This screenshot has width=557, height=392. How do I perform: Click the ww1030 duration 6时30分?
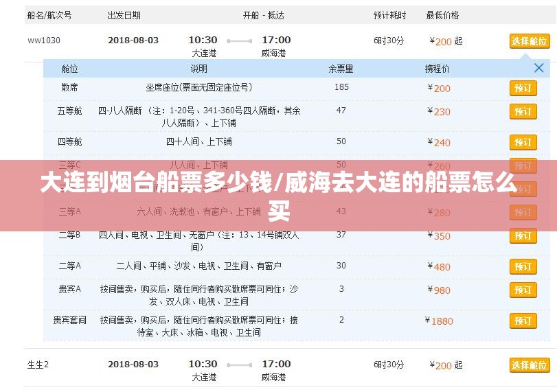389,41
